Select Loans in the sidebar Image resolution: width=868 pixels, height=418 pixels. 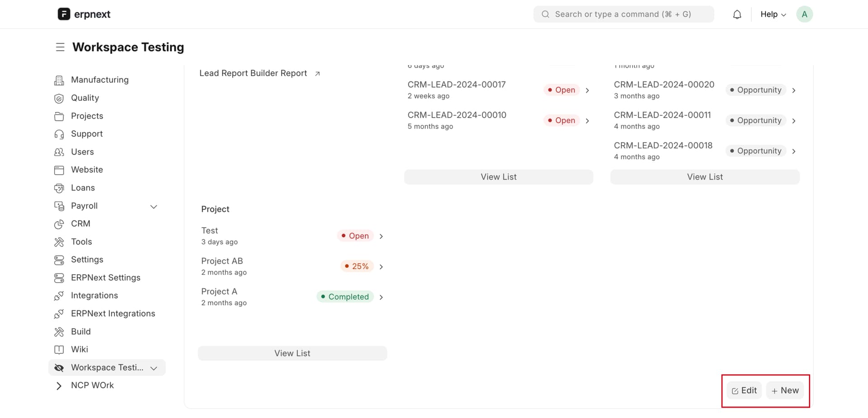click(x=83, y=188)
